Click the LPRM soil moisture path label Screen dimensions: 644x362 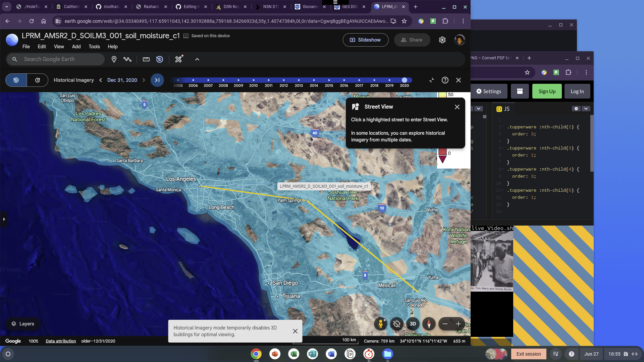[324, 186]
